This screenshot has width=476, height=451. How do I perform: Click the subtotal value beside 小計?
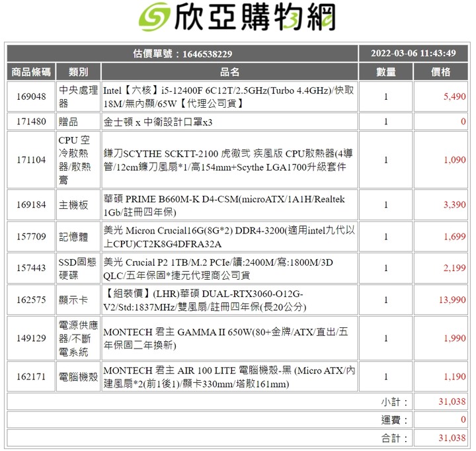452,402
